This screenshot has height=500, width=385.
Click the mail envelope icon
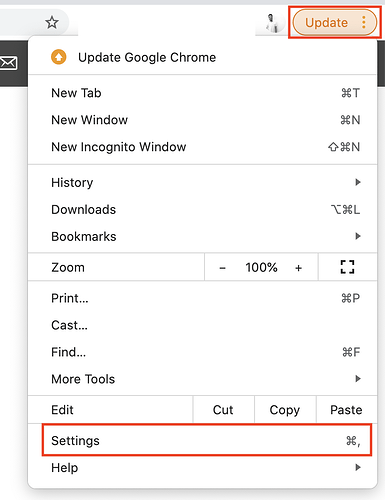tap(8, 62)
